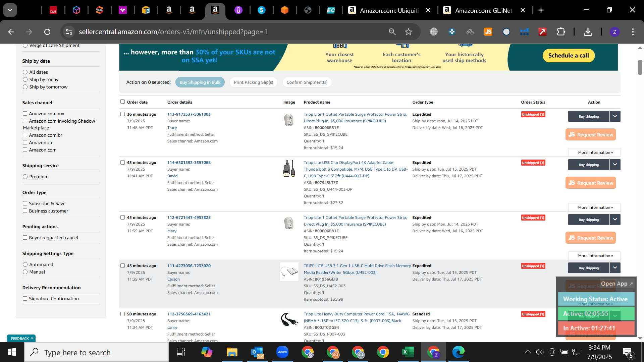Check the Amazon.ca sales channel
The image size is (644, 362).
25,142
